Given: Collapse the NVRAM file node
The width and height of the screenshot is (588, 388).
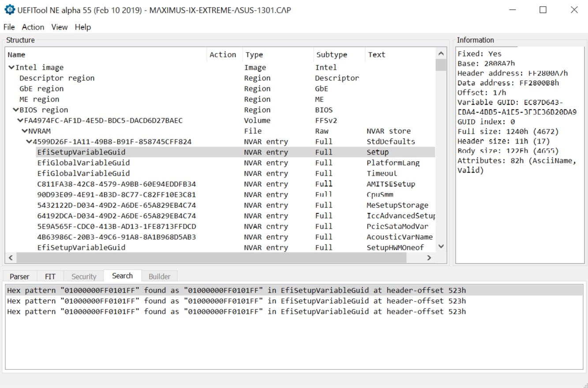Looking at the screenshot, I should click(x=25, y=131).
